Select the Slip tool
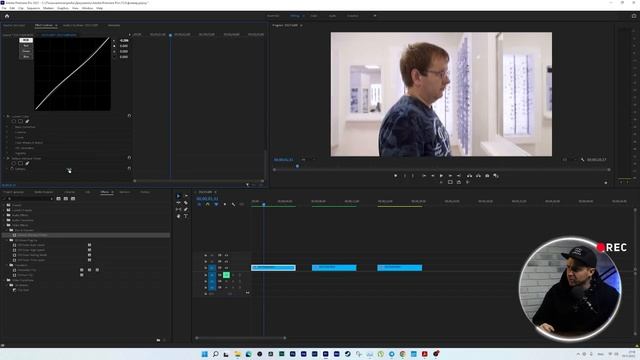640x360 pixels. (x=178, y=209)
